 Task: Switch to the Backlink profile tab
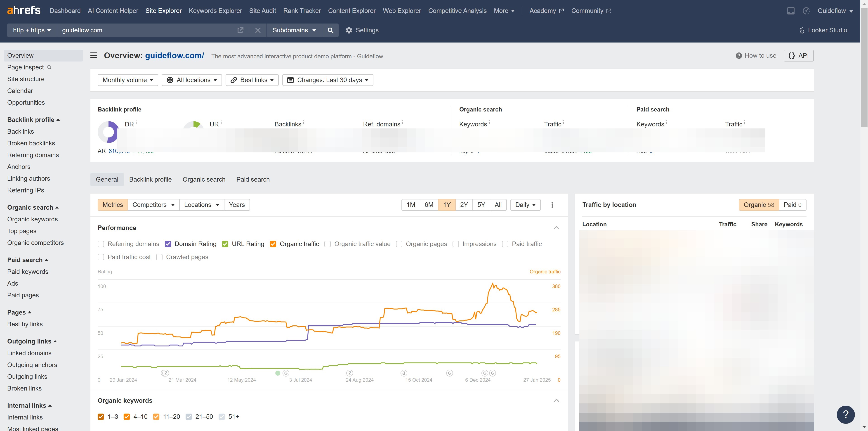point(150,180)
